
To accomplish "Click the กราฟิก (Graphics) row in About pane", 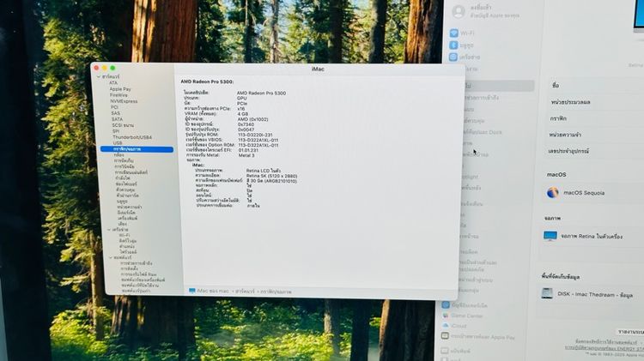I will (x=595, y=118).
